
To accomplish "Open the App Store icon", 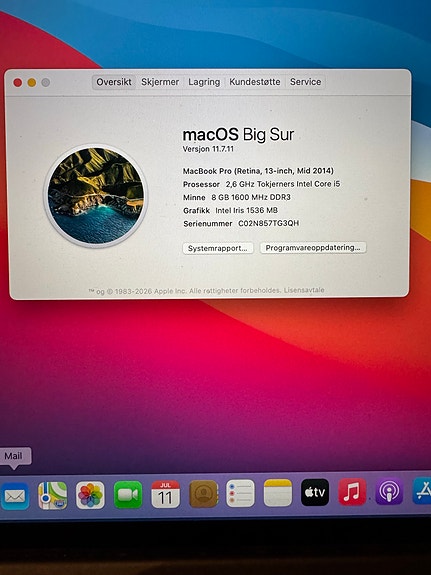I will [x=422, y=491].
